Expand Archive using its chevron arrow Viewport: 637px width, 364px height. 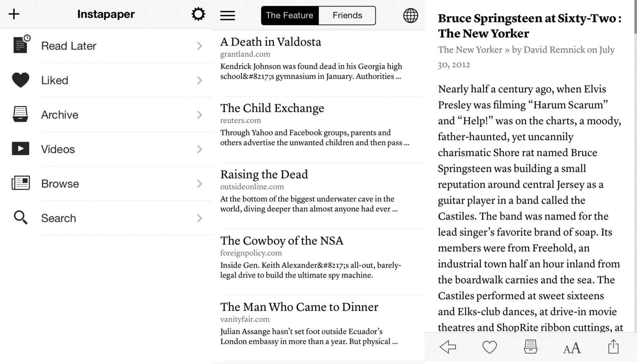[x=199, y=115]
